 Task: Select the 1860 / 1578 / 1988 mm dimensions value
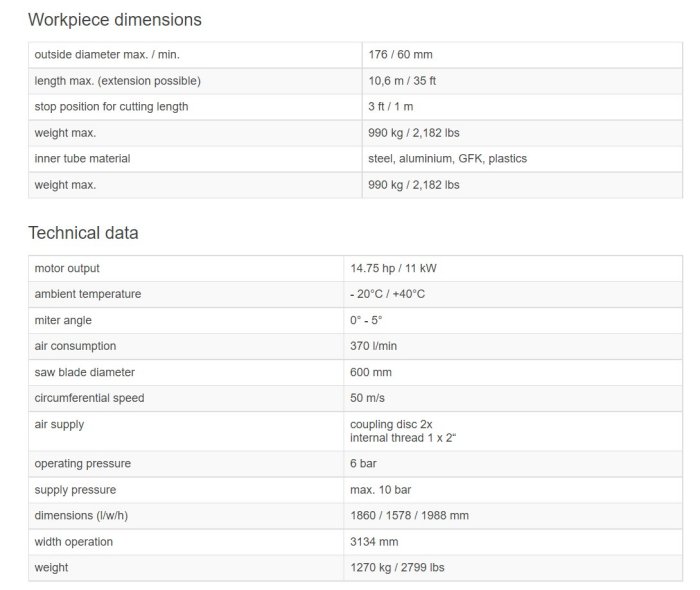(409, 516)
